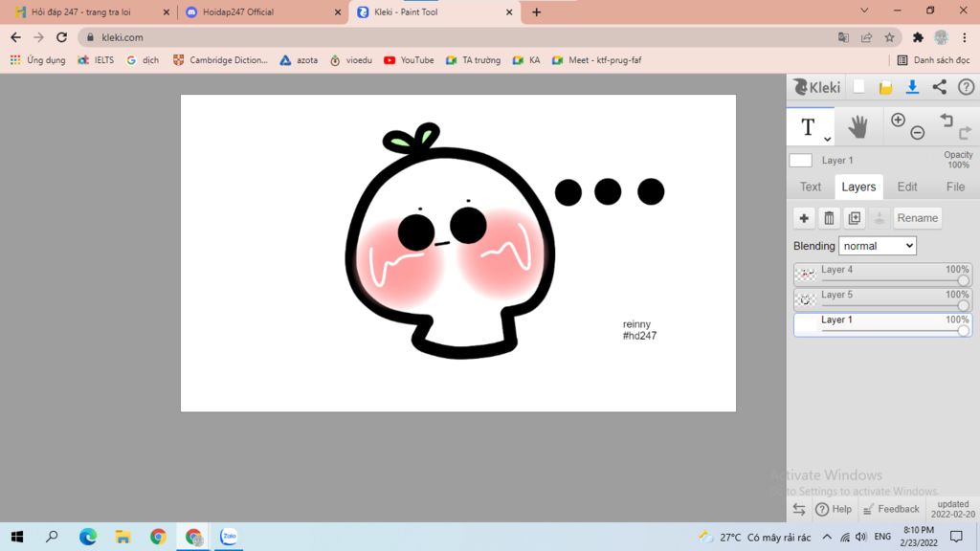Image resolution: width=980 pixels, height=551 pixels.
Task: Click the Kleki logo
Action: pos(817,87)
